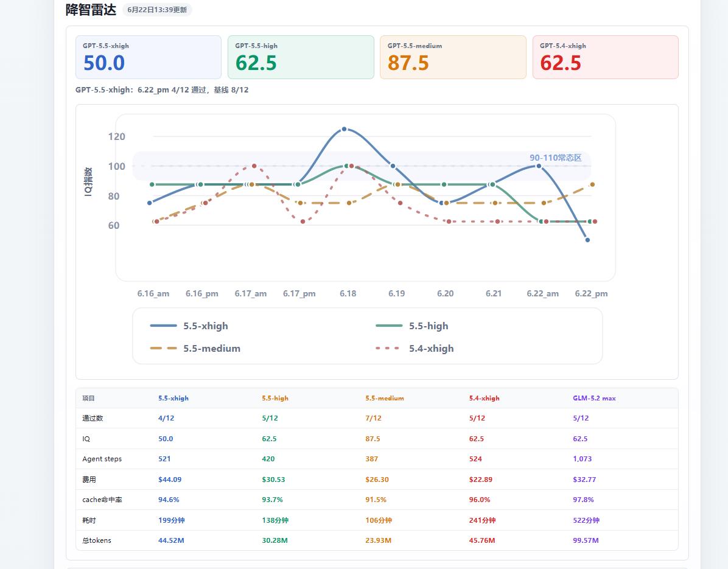
Task: Toggle the 5.4-xhigh legend series
Action: point(415,348)
